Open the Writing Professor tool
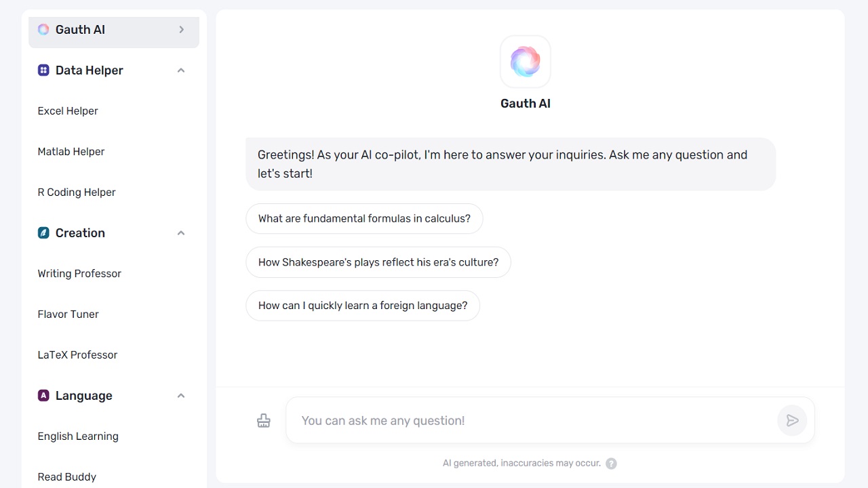Screen dimensions: 868x488 tap(79, 274)
